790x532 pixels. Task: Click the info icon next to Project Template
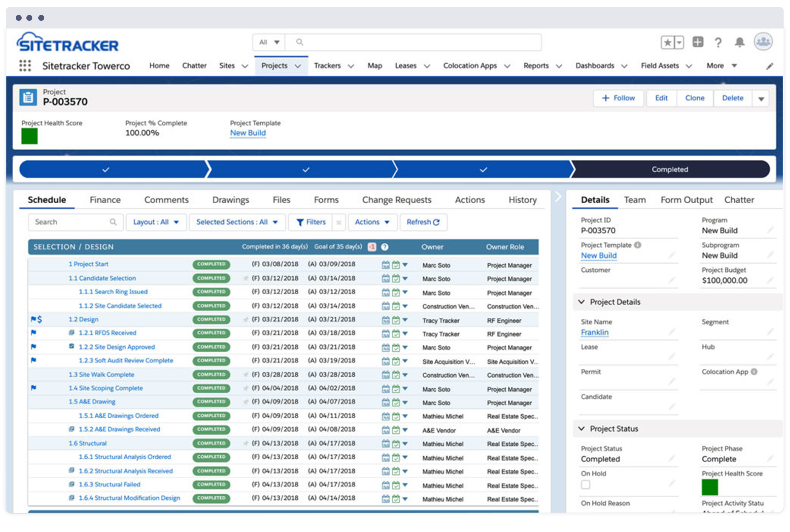pos(638,245)
